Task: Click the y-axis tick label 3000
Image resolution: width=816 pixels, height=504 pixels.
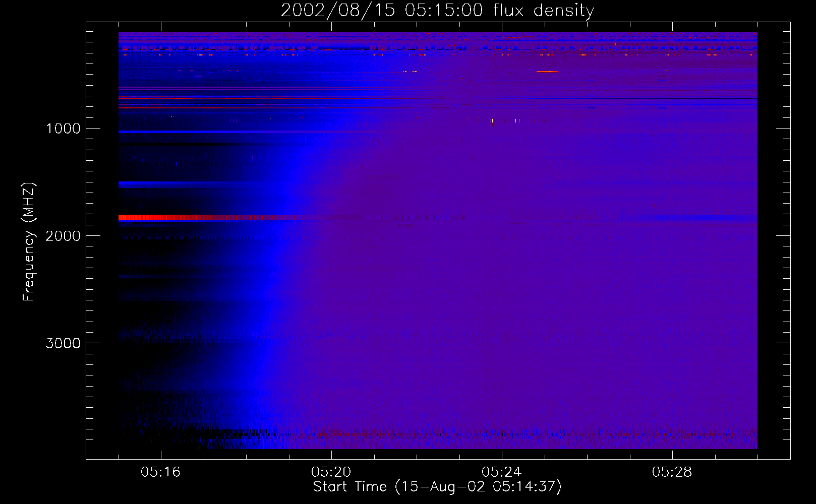Action: pos(63,343)
